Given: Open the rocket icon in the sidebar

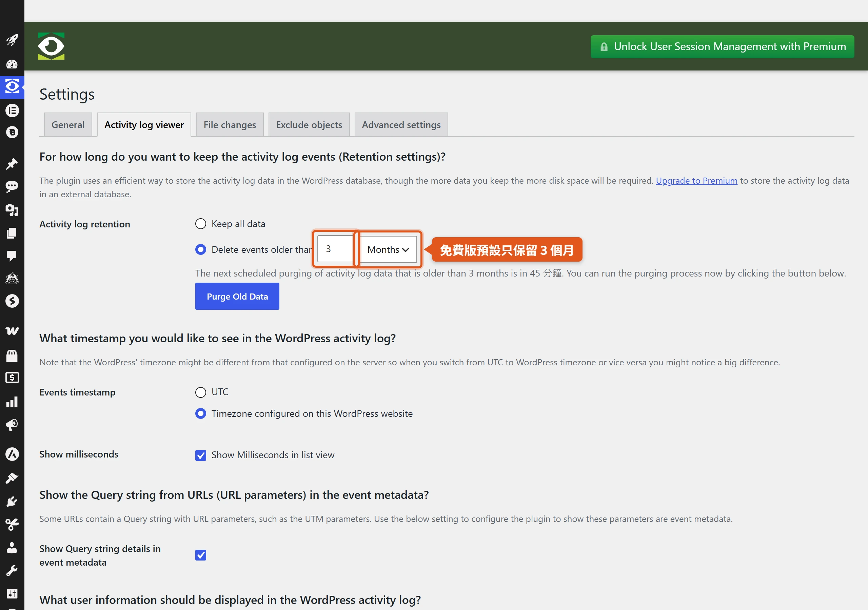Looking at the screenshot, I should coord(12,40).
